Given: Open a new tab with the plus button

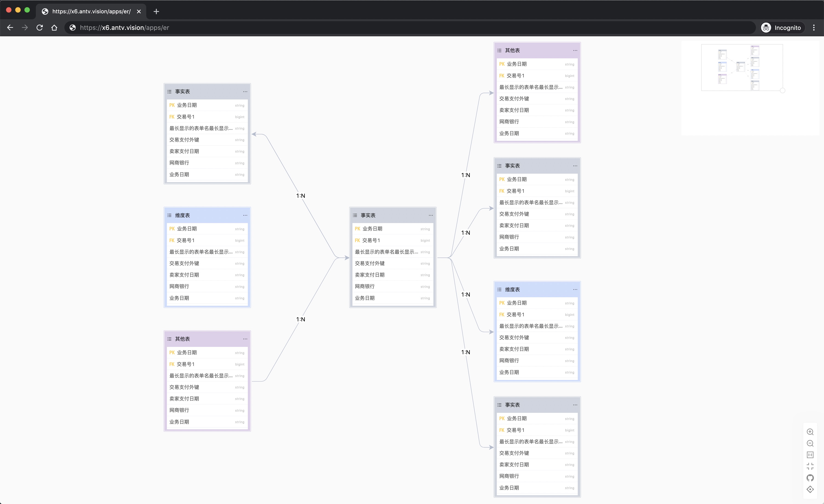Looking at the screenshot, I should [x=156, y=11].
